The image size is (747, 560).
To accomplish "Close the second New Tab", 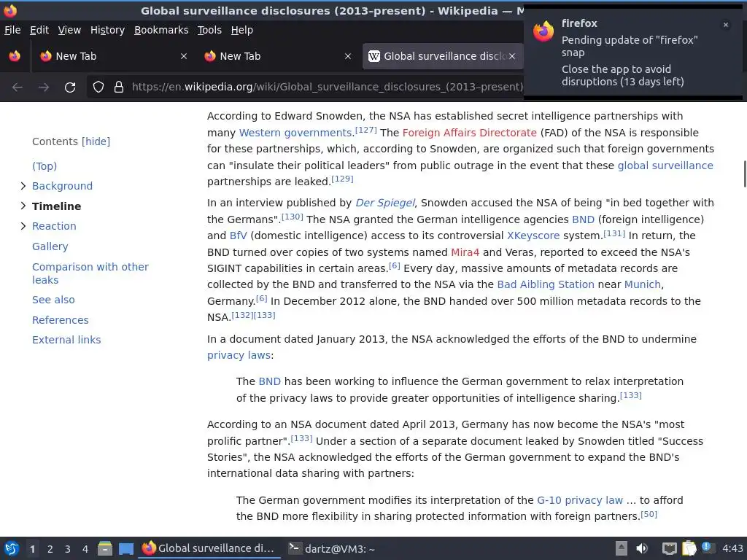I will (x=348, y=56).
